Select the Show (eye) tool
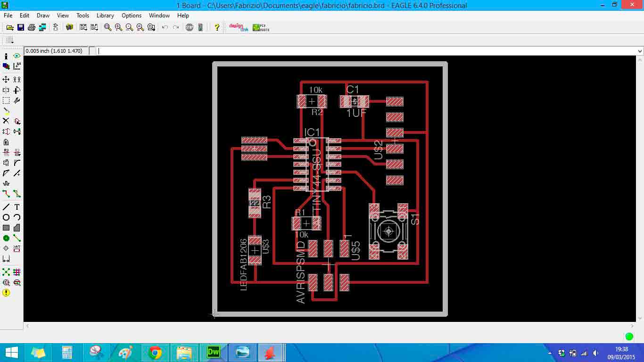This screenshot has width=644, height=362. (17, 56)
